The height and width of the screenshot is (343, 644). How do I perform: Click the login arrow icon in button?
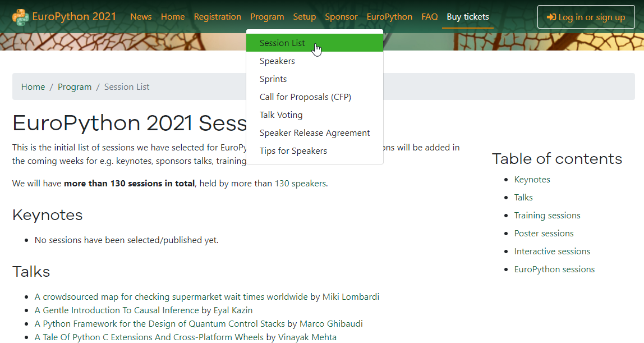(551, 17)
